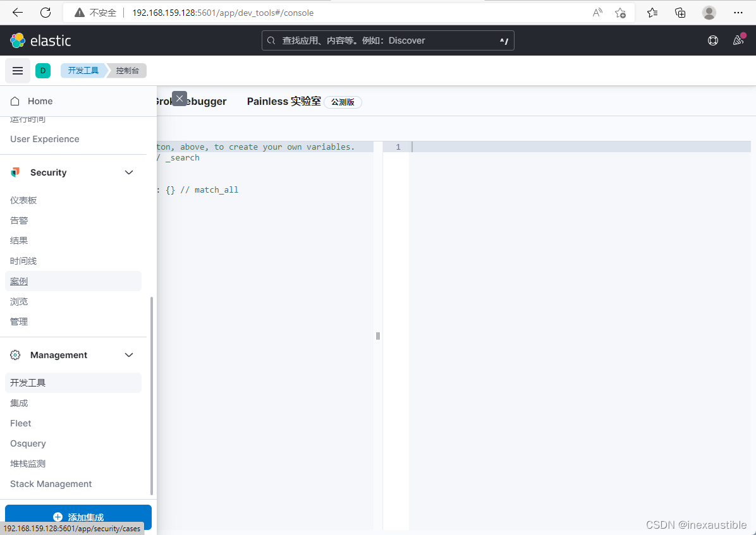This screenshot has width=756, height=535.
Task: Collapse the Security section chevron
Action: (x=129, y=172)
